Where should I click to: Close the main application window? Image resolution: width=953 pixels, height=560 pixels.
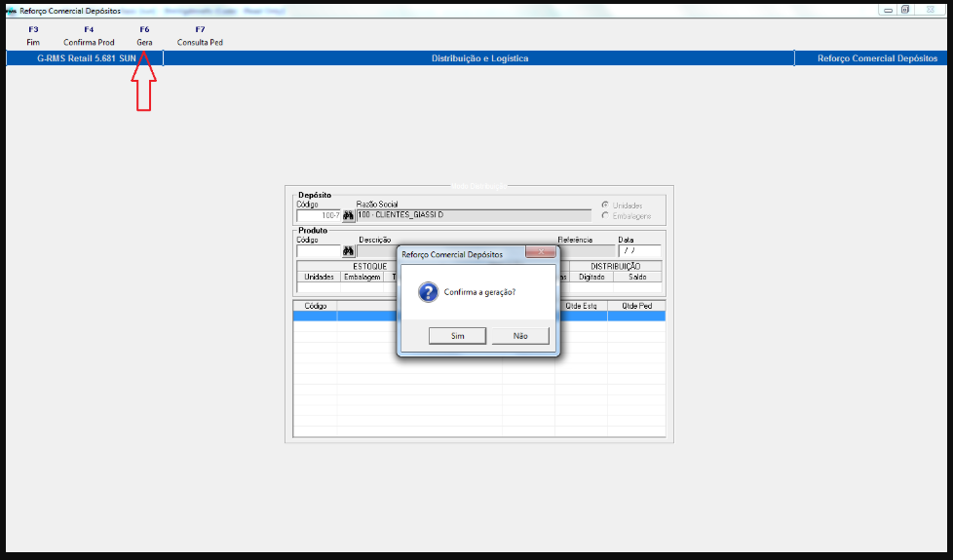tap(931, 11)
